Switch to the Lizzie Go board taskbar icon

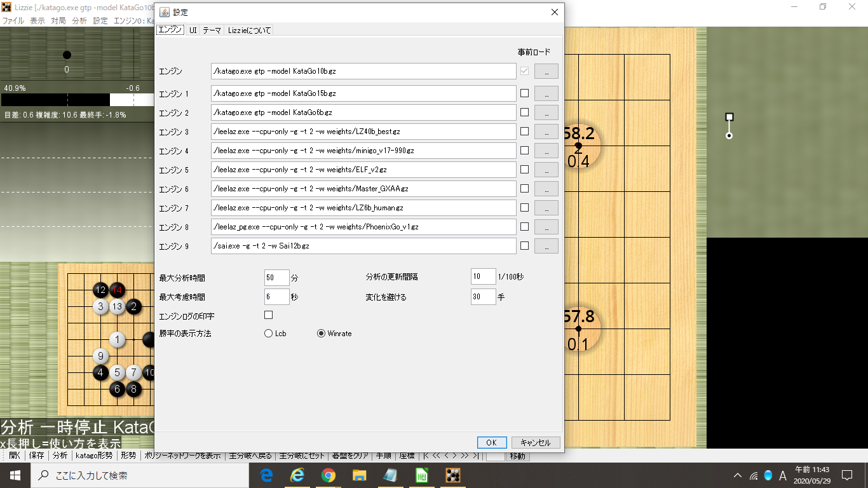[x=452, y=475]
